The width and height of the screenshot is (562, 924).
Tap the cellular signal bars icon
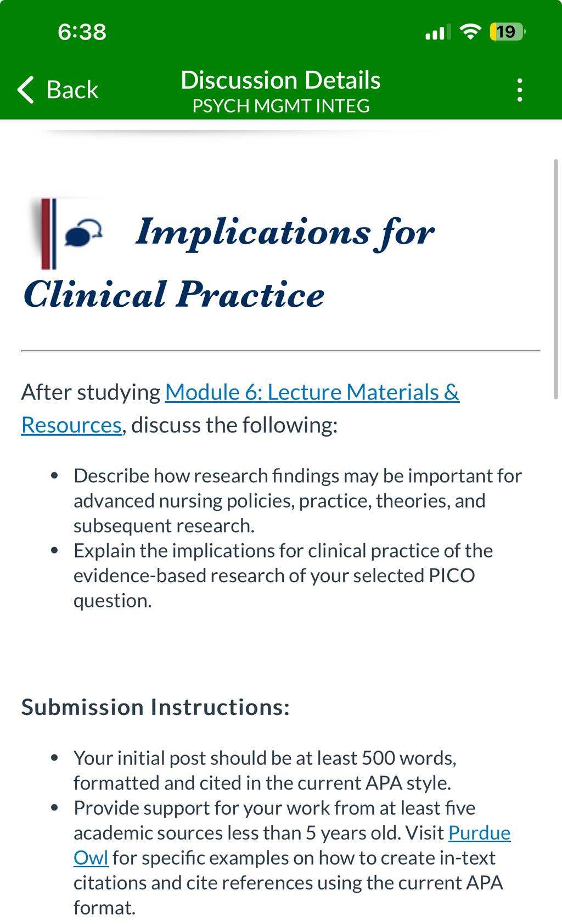[438, 32]
